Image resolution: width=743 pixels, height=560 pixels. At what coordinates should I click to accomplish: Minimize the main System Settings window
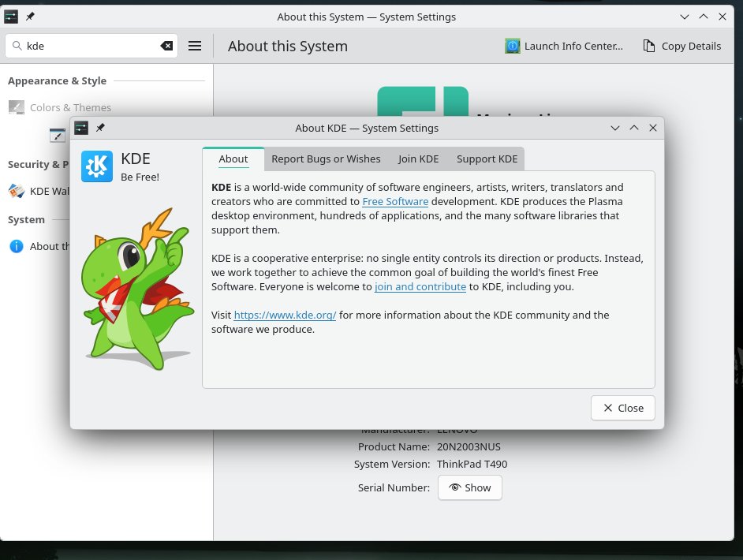coord(685,17)
